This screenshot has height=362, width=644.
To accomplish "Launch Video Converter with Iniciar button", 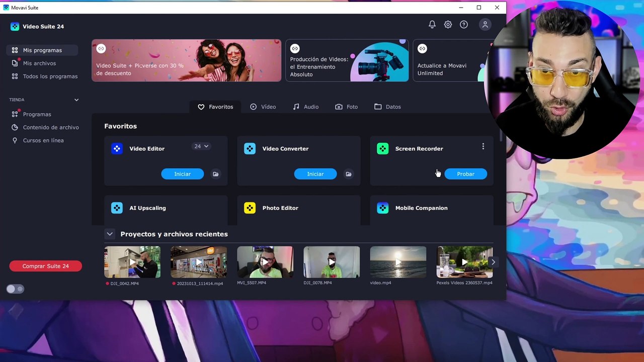I will [315, 174].
